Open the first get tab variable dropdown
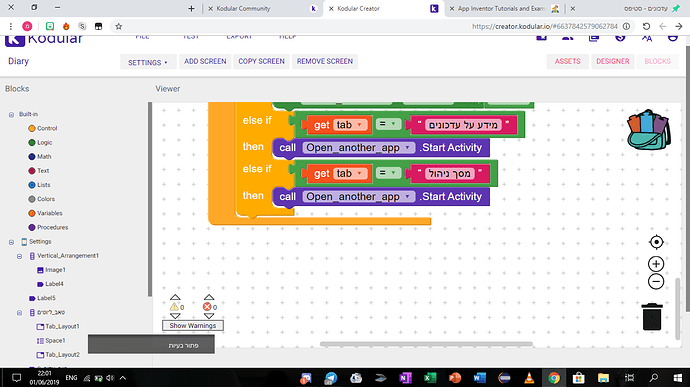This screenshot has width=690, height=387. tap(359, 125)
